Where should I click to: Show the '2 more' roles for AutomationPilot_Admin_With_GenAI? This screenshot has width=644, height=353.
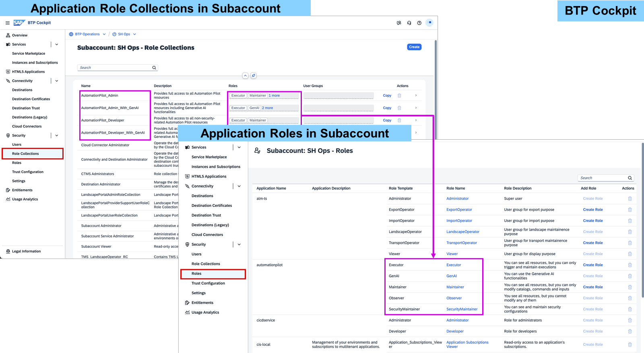tap(267, 108)
